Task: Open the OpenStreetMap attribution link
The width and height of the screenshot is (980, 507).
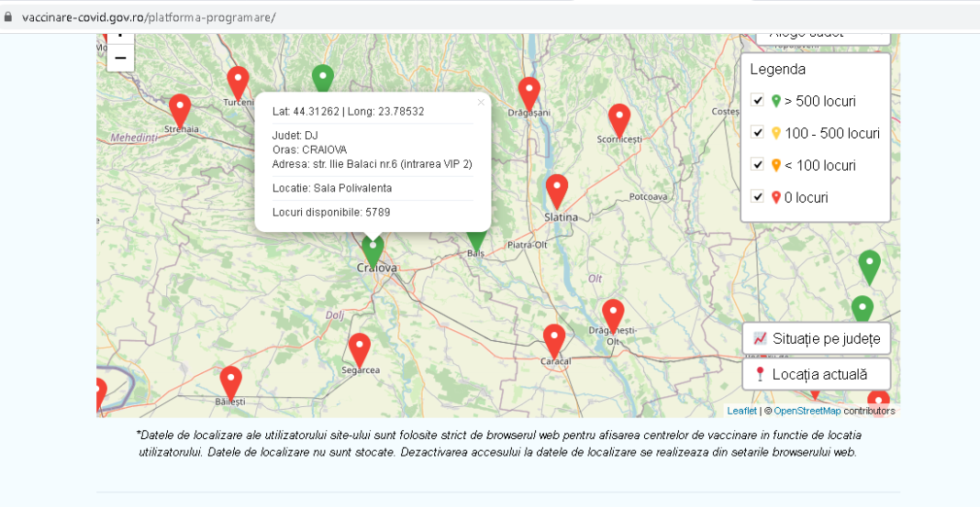Action: 807,411
